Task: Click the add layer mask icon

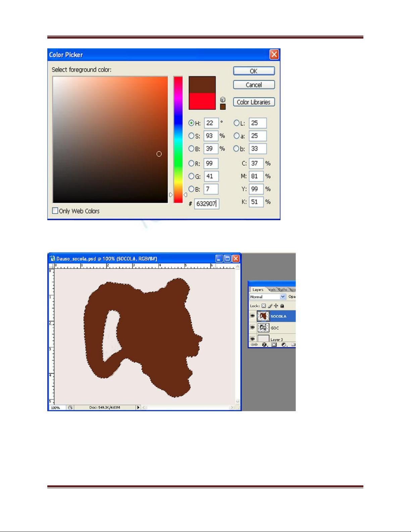Action: [x=274, y=345]
